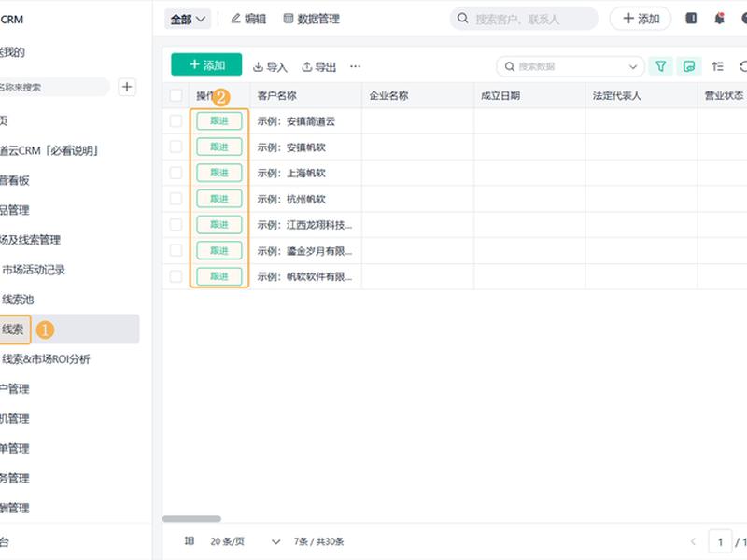
Task: Check the row for 示例: 帆软软件有限
Action: tap(176, 276)
